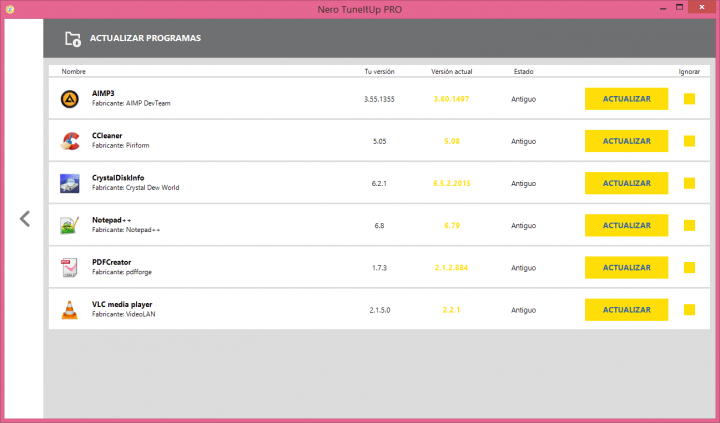Select the VLC media player name
Viewport: 720px width, 423px height.
pyautogui.click(x=122, y=305)
